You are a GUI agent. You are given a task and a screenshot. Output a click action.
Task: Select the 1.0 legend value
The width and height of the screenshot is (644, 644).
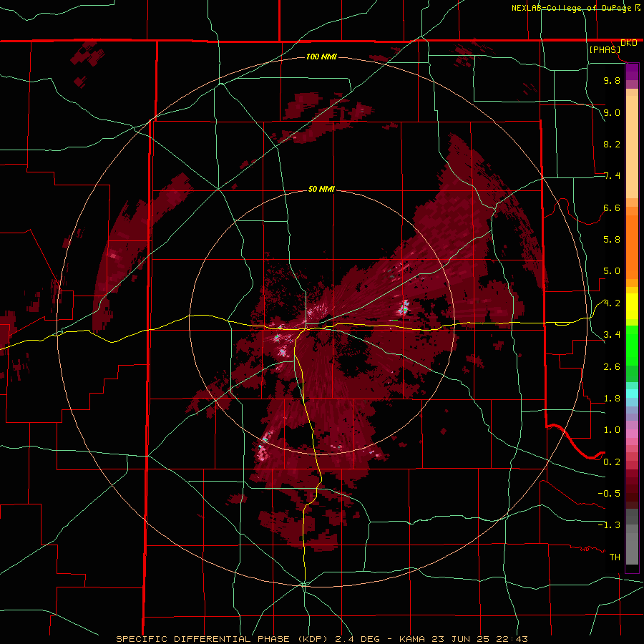point(612,430)
